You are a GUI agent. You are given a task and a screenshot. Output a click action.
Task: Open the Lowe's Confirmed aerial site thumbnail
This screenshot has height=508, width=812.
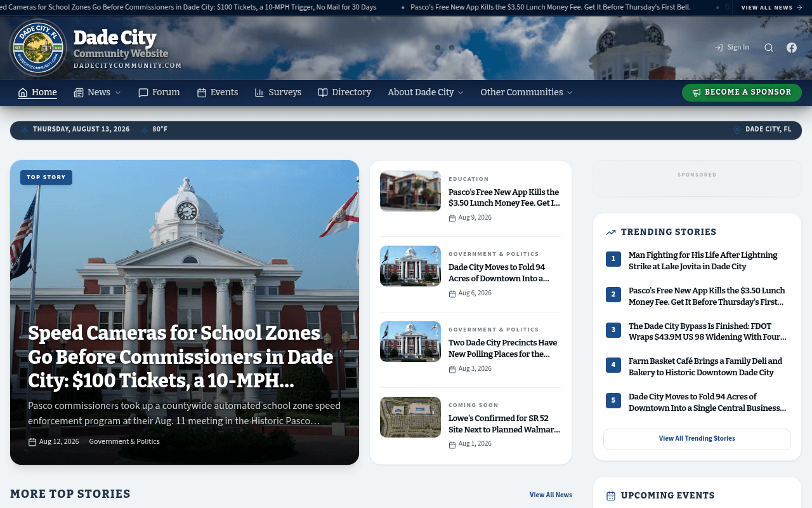coord(410,417)
